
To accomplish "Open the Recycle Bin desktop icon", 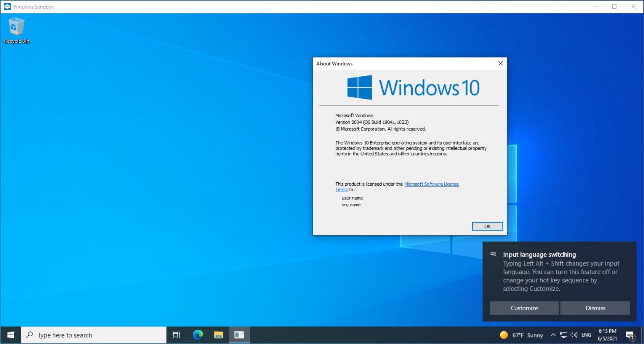I will [x=16, y=30].
